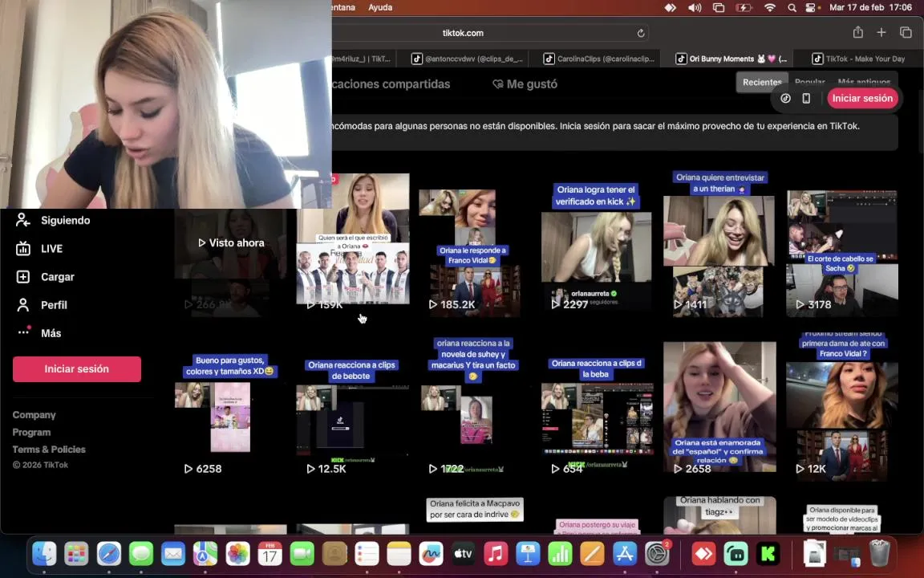Open Apple TV from the dock
The height and width of the screenshot is (578, 924).
pyautogui.click(x=463, y=554)
